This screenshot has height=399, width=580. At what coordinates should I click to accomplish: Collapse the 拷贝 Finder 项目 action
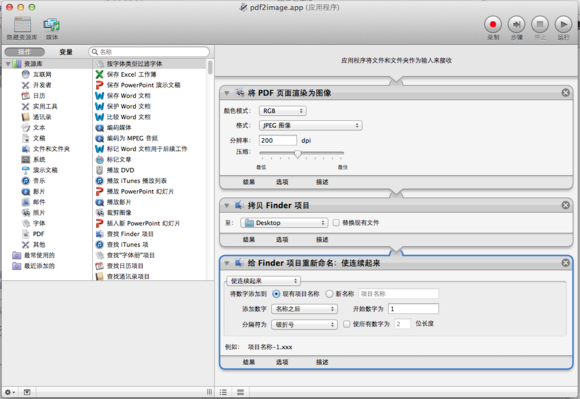click(x=227, y=206)
